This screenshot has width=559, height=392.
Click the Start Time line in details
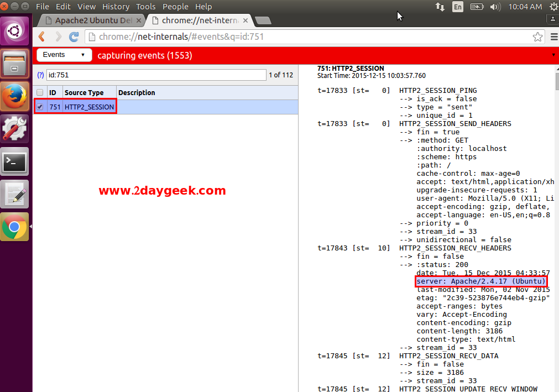pos(371,76)
